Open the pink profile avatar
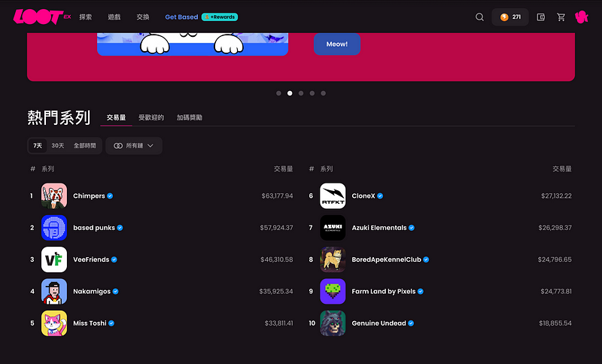Viewport: 602px width, 364px height. pos(582,17)
